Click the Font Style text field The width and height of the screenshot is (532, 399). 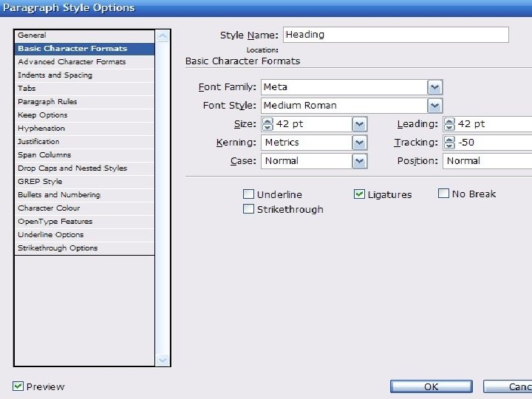[x=344, y=106]
